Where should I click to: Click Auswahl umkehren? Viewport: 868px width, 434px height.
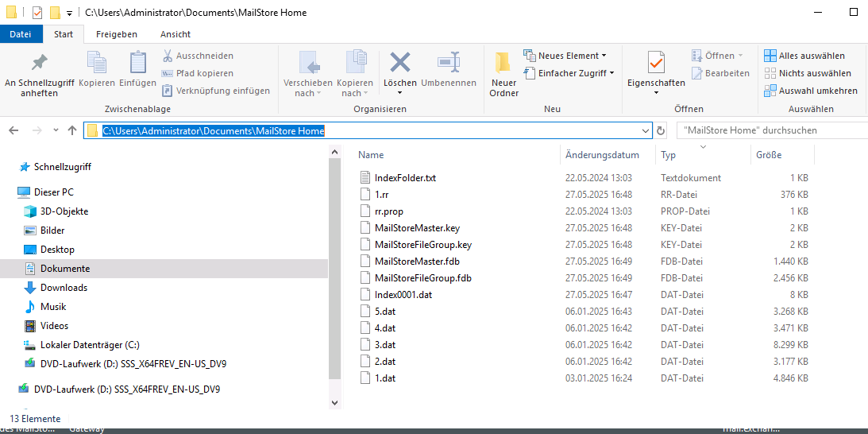(x=811, y=91)
